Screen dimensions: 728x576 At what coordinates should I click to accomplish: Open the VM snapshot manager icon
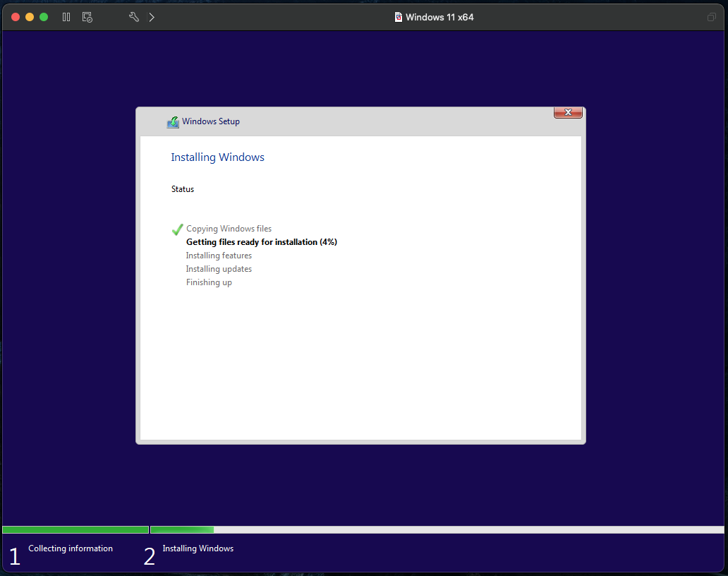point(87,17)
